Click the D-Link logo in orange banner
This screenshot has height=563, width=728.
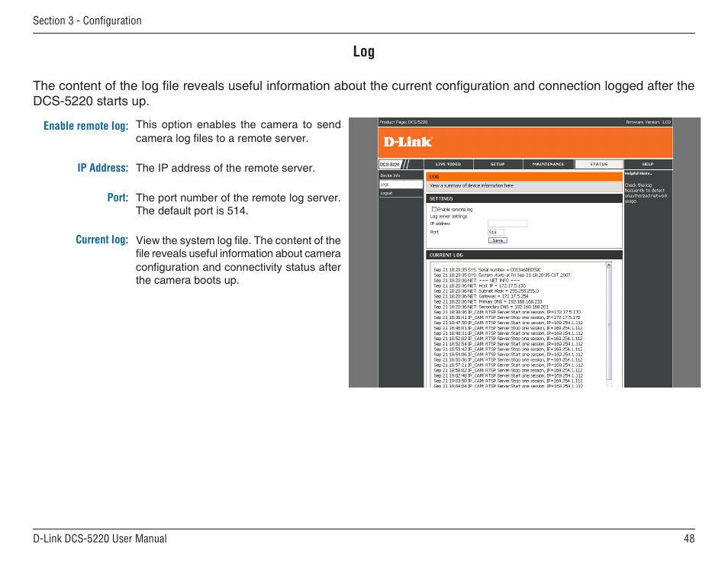[407, 142]
